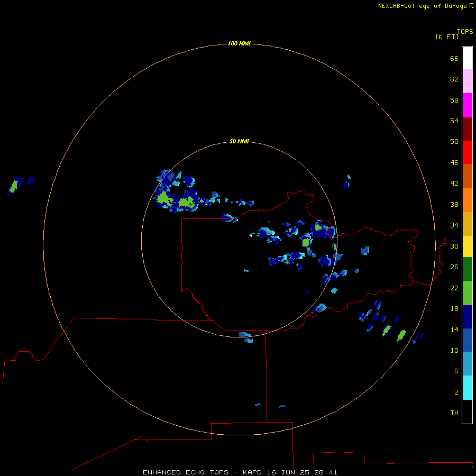
Task: Click the 'TOPS' legend heading
Action: click(x=465, y=31)
